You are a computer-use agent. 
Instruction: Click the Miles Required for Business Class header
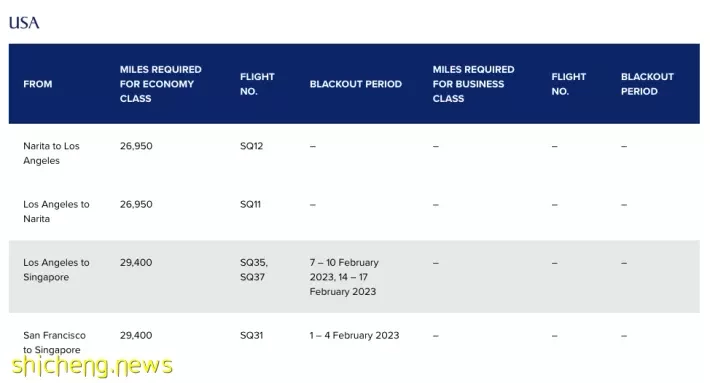473,84
